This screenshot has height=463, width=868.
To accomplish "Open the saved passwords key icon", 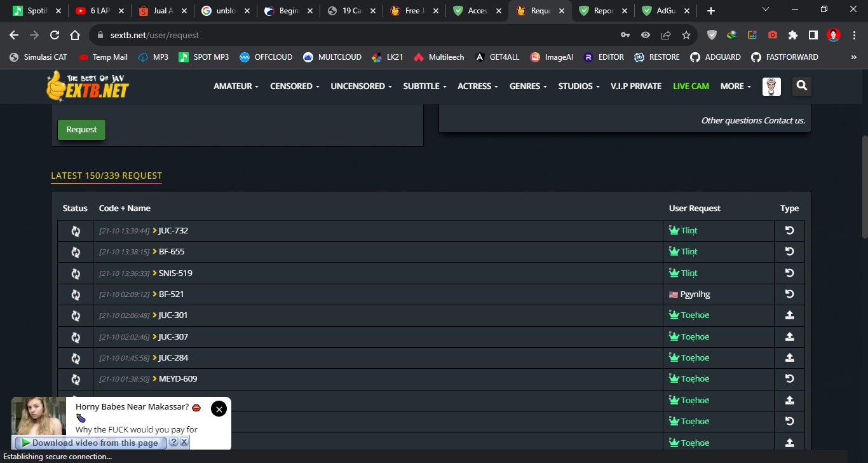I will [x=625, y=35].
